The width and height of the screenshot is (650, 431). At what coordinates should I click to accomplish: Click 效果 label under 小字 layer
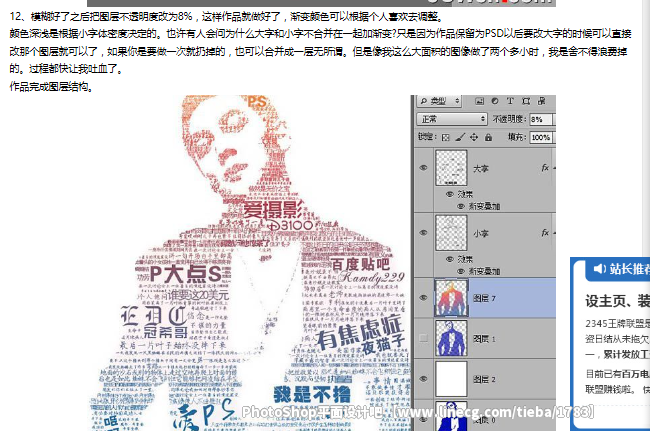(465, 259)
